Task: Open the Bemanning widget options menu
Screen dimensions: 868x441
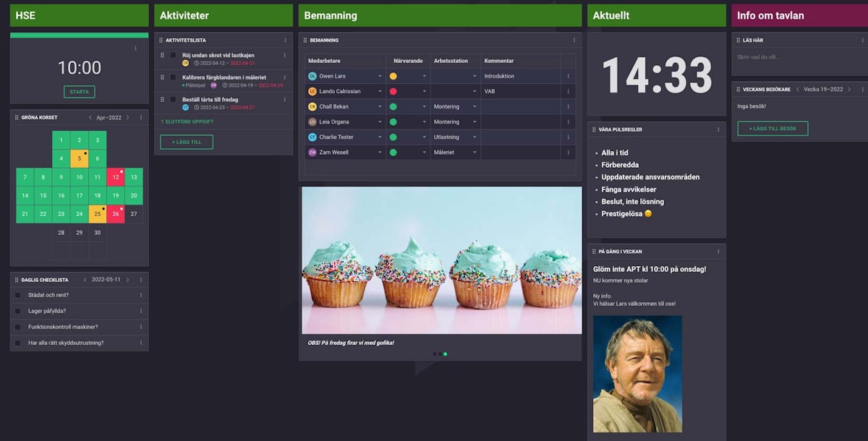Action: [x=574, y=40]
